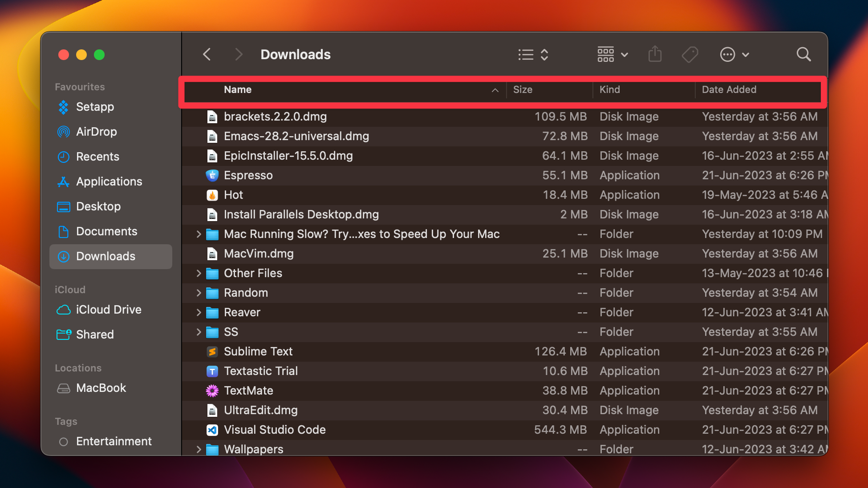Select the Entertainment tag
The image size is (868, 488).
click(x=114, y=441)
